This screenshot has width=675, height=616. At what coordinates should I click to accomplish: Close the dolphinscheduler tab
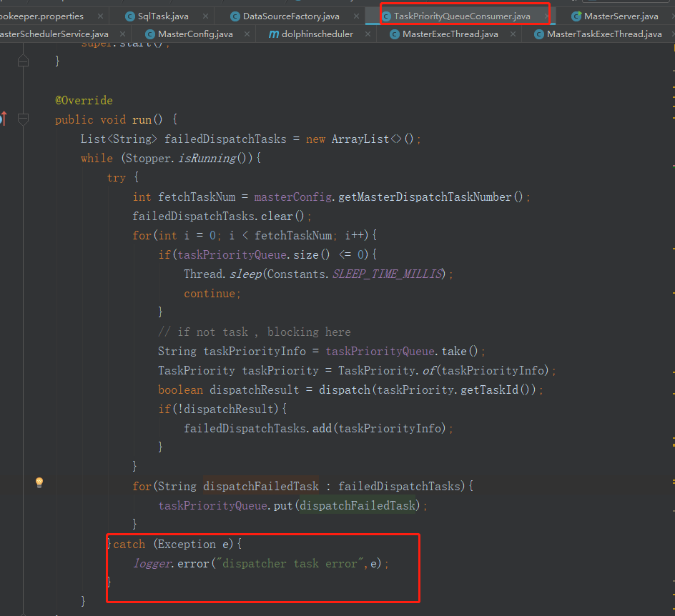tap(368, 34)
